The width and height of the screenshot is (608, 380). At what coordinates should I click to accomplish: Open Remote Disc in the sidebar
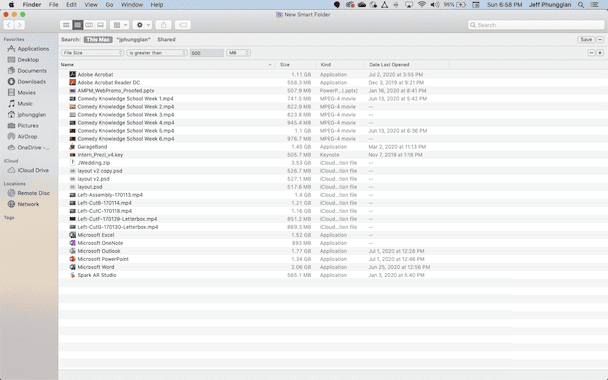tap(29, 193)
